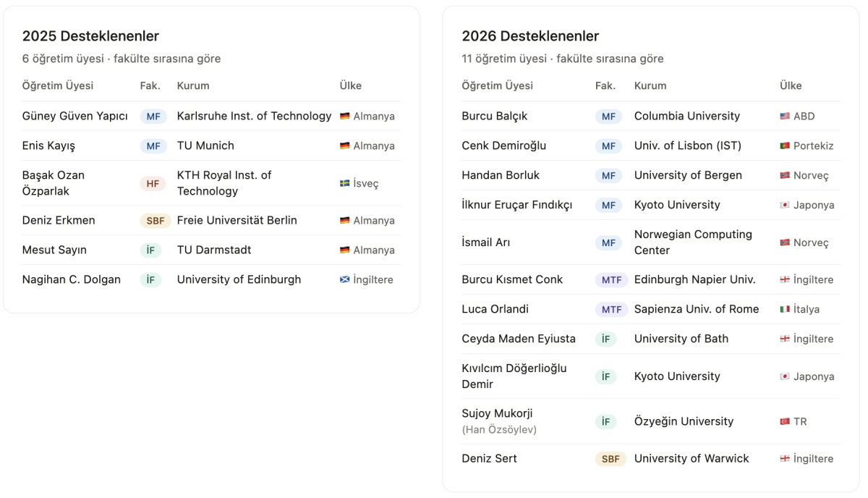Screen dimensions: 868x498
Task: Click the Kurum column header in the 2025 table
Action: pos(193,85)
